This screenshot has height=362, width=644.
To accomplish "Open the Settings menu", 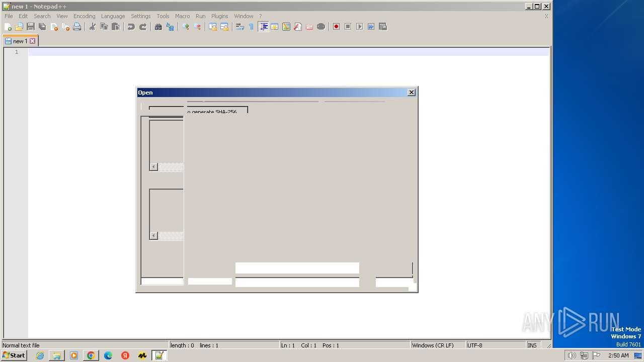I will point(141,16).
